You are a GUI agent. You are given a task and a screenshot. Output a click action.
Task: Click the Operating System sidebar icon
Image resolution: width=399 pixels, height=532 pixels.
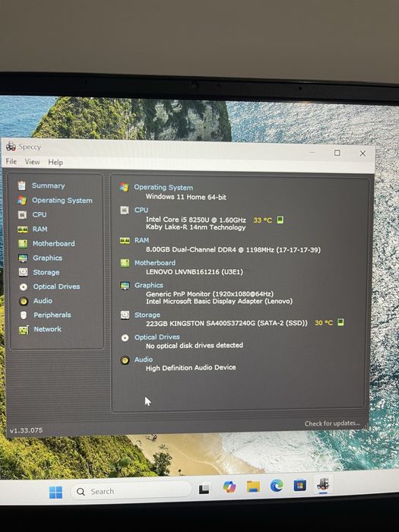pyautogui.click(x=22, y=200)
